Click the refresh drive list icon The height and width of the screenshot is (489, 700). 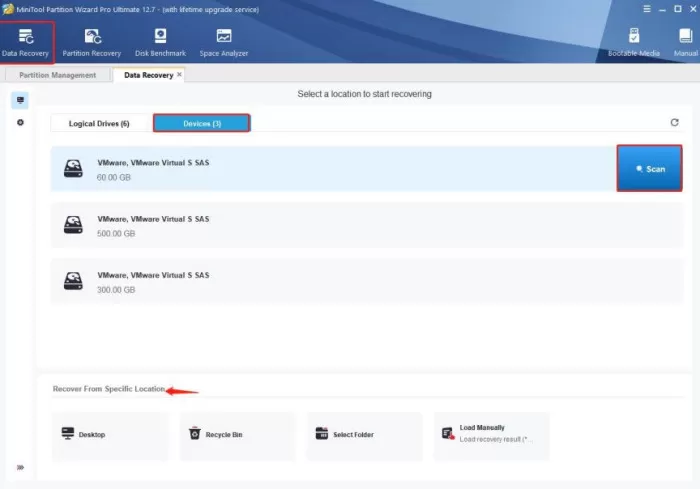(675, 122)
